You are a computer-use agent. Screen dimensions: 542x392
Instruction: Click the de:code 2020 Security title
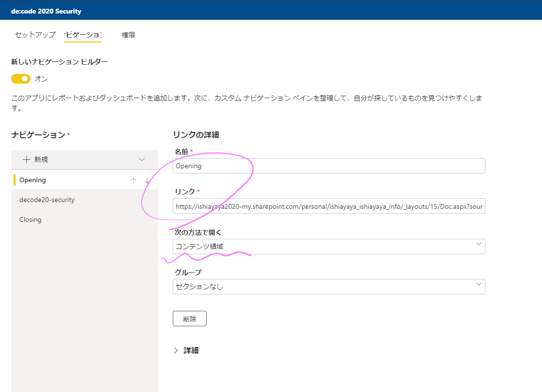tap(46, 11)
